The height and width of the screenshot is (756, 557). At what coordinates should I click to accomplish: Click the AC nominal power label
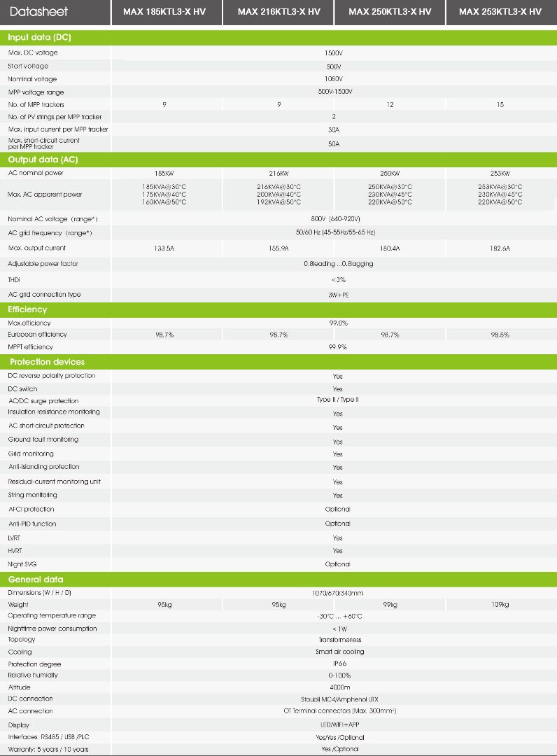[x=36, y=173]
